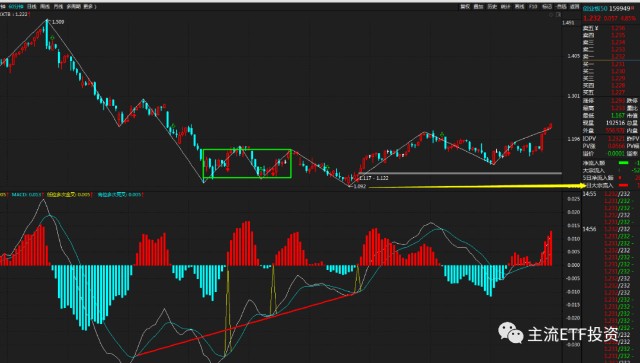This screenshot has height=363, width=640.
Task: Click the 返回 back button
Action: [575, 7]
